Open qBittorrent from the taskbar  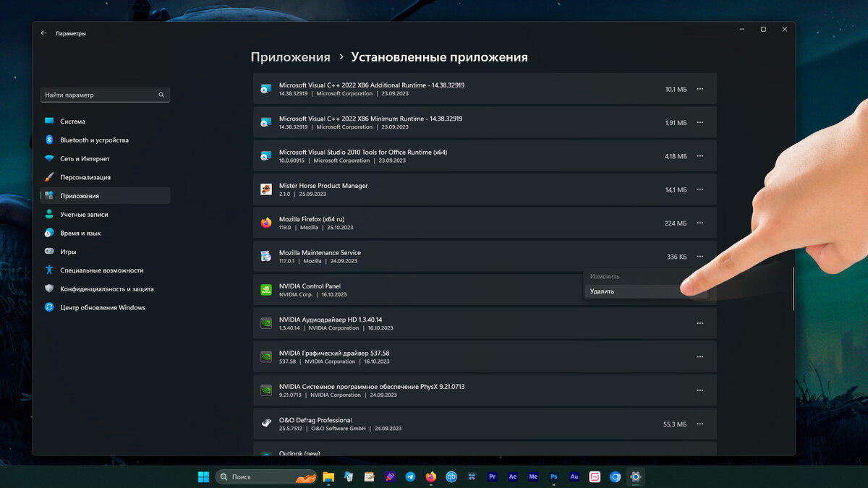(451, 476)
